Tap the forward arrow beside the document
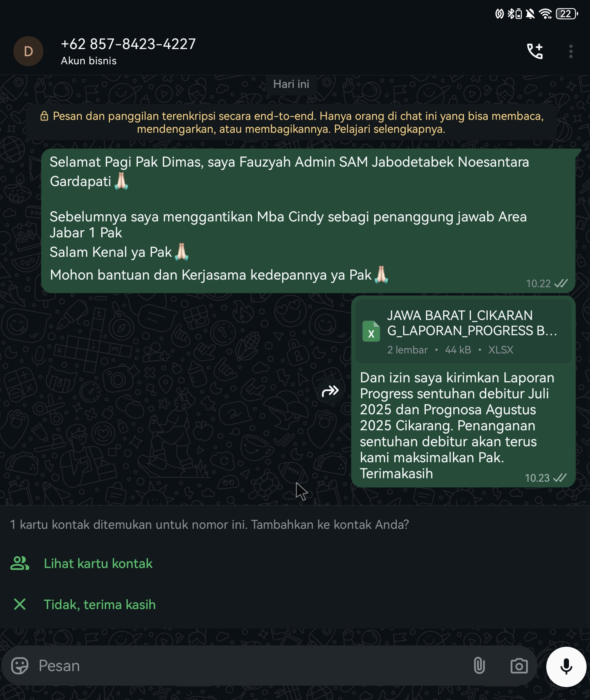 click(x=330, y=391)
